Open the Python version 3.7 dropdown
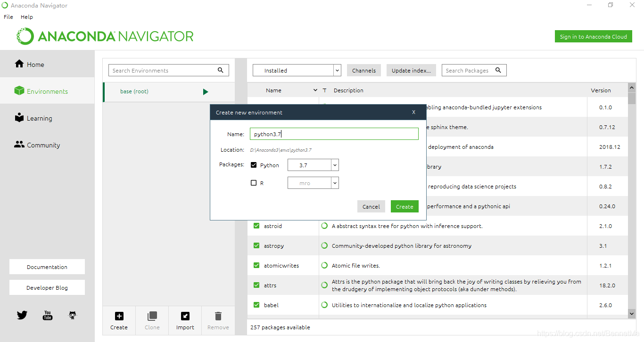This screenshot has width=644, height=342. [x=313, y=165]
